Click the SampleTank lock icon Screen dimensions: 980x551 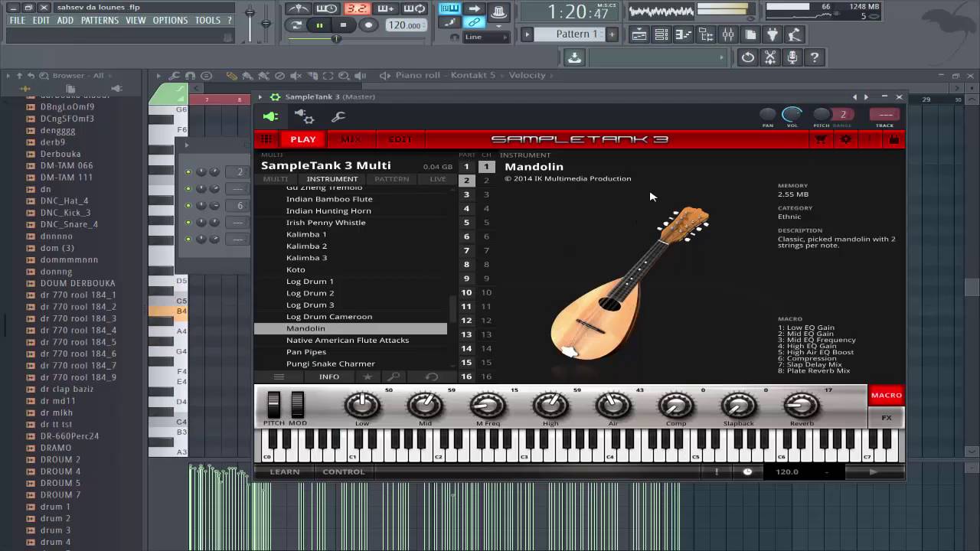[x=893, y=139]
